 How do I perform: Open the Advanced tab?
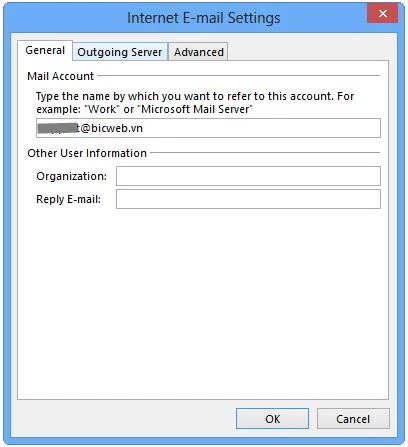199,52
